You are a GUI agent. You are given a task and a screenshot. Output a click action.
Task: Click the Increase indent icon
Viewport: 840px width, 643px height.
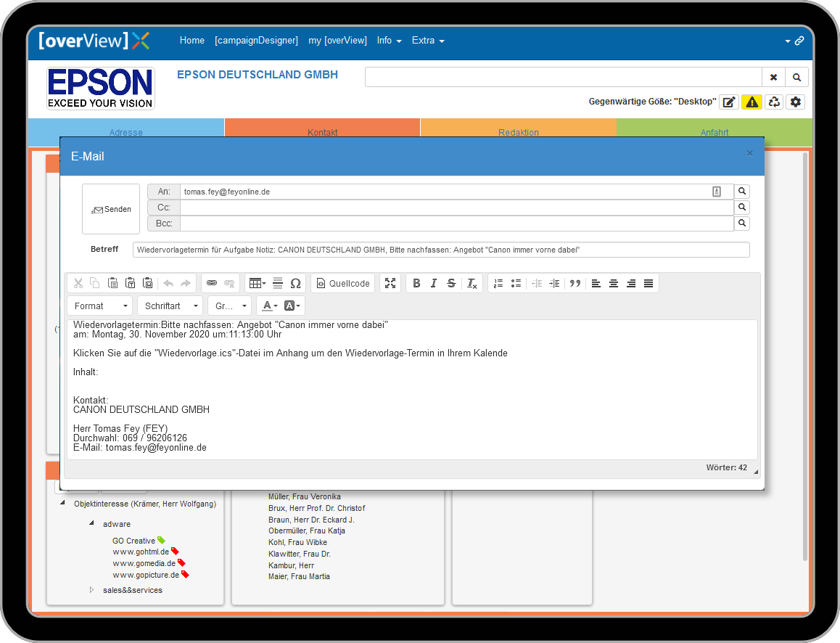554,284
